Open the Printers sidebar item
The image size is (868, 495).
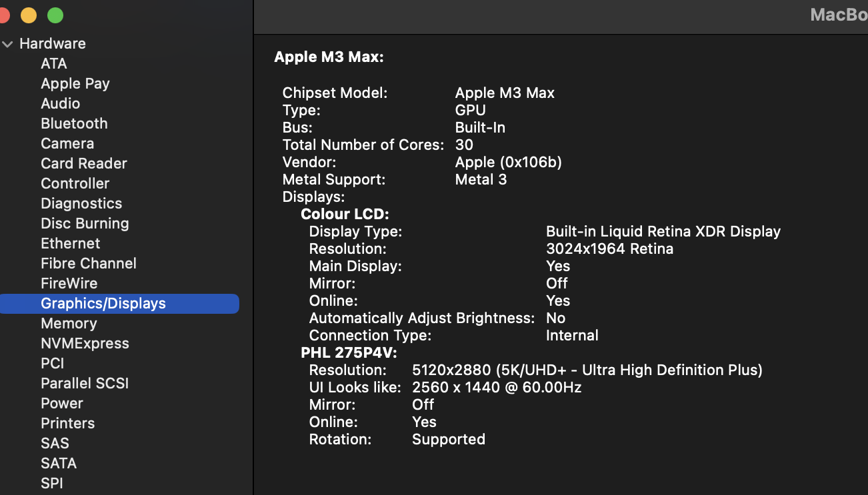point(68,423)
